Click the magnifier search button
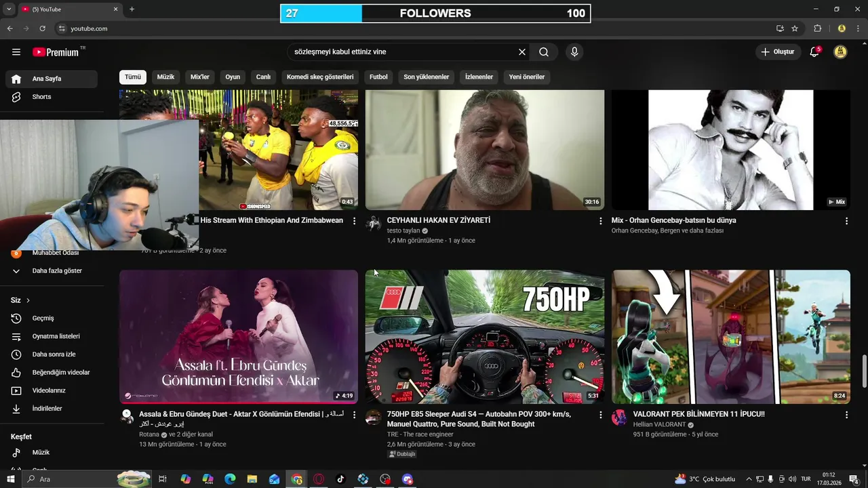The height and width of the screenshot is (488, 868). click(544, 52)
